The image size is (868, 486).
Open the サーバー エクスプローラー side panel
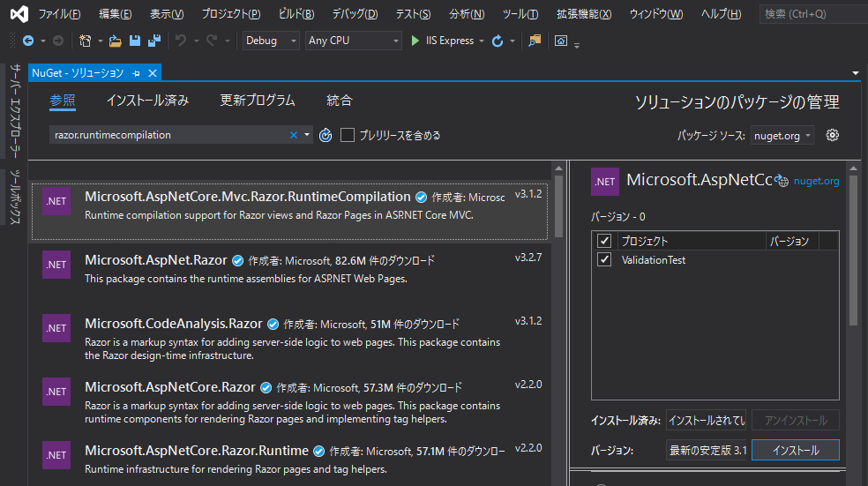click(x=16, y=111)
